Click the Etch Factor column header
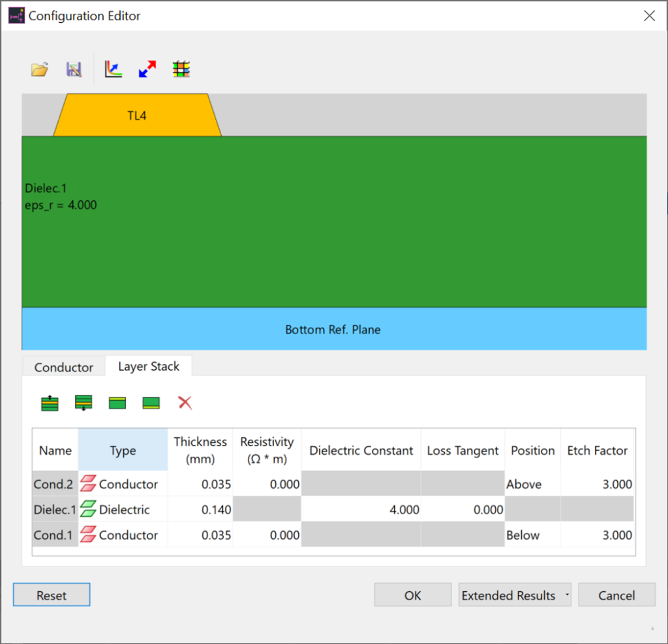This screenshot has height=644, width=668. pos(598,450)
